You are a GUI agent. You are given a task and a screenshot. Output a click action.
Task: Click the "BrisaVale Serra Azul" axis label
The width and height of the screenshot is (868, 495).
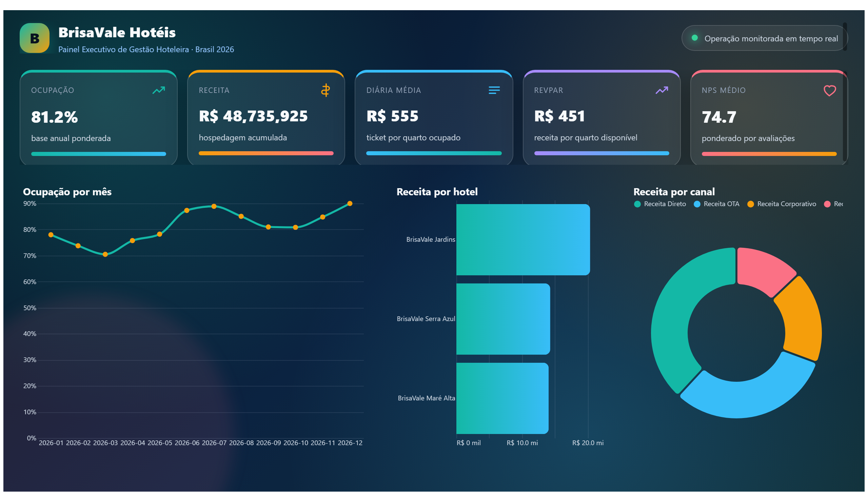426,319
